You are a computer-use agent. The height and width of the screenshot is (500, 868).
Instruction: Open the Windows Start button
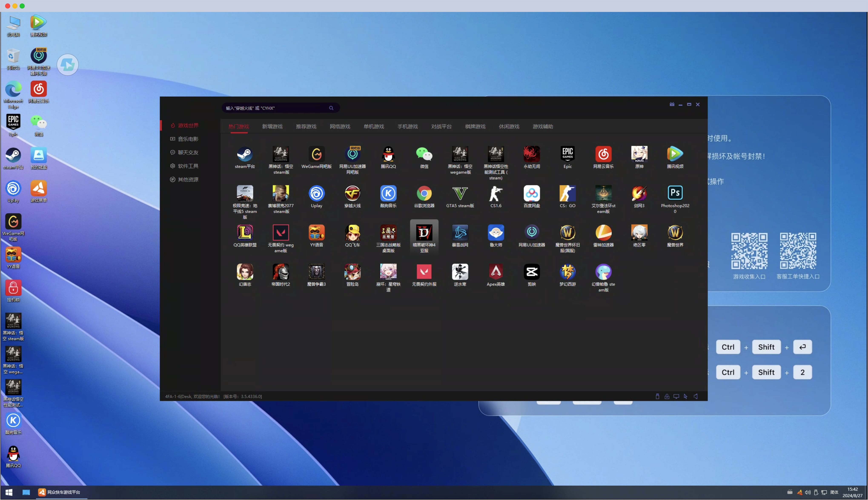click(x=9, y=492)
